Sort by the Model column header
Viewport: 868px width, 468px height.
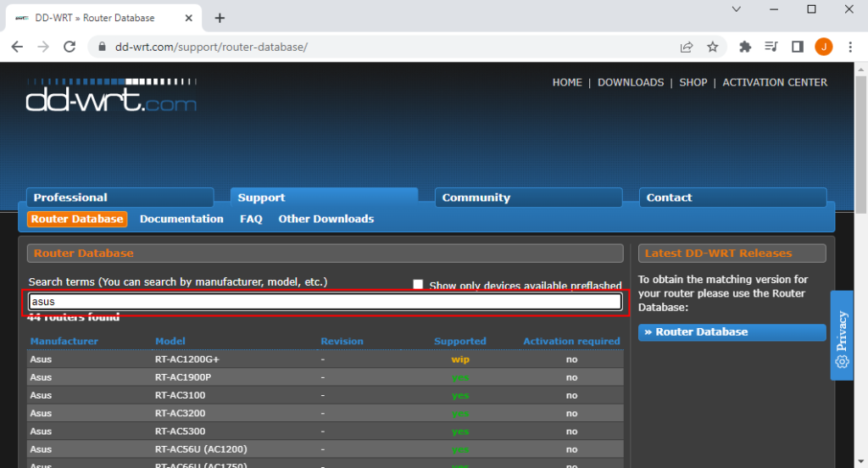[x=170, y=341]
